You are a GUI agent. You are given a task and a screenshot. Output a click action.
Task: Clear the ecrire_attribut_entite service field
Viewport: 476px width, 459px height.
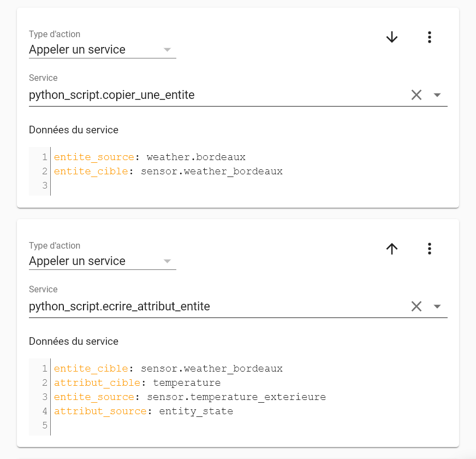pos(416,307)
